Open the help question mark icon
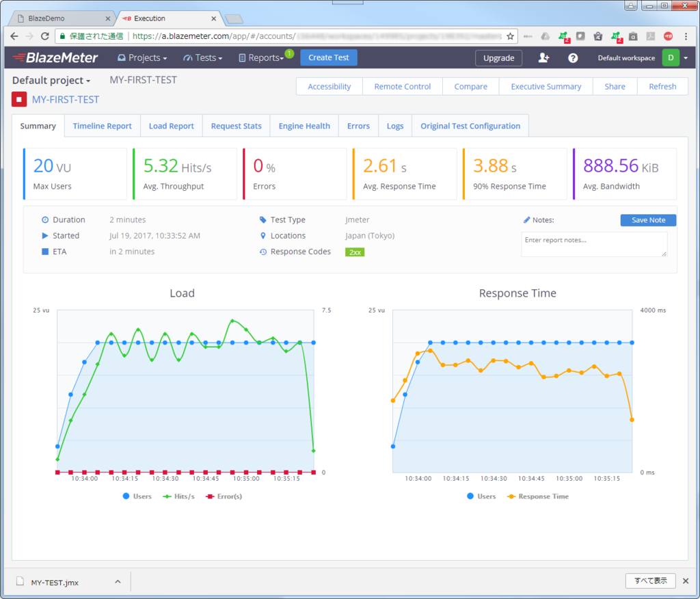The height and width of the screenshot is (599, 700). [573, 58]
